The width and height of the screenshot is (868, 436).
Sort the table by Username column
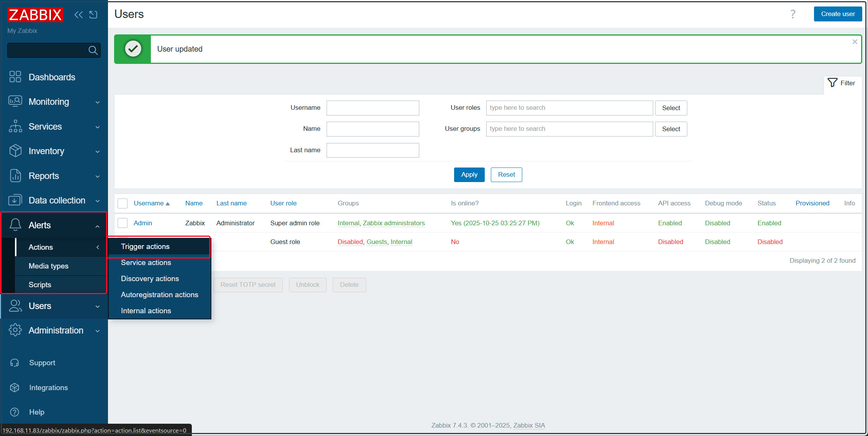[x=149, y=203]
